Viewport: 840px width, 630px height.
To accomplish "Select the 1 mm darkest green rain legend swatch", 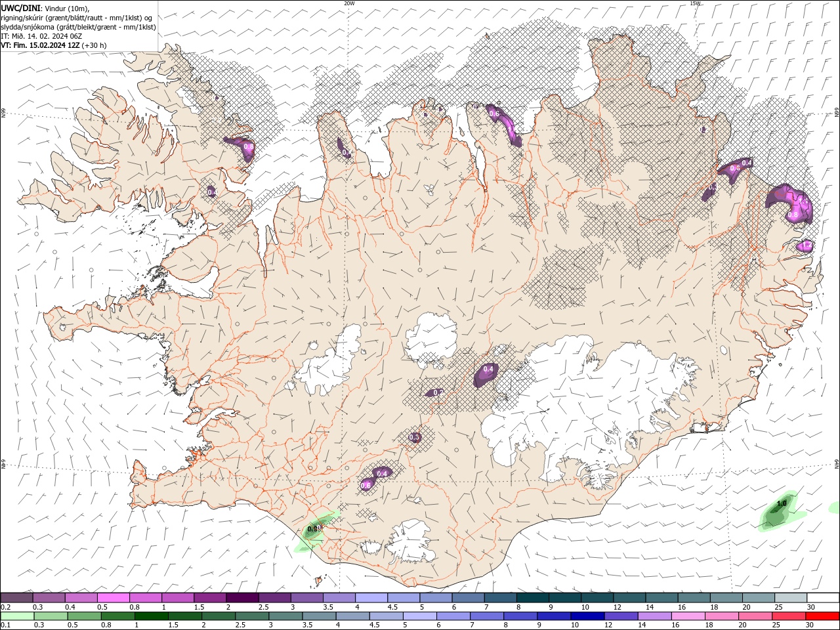I will (x=151, y=616).
